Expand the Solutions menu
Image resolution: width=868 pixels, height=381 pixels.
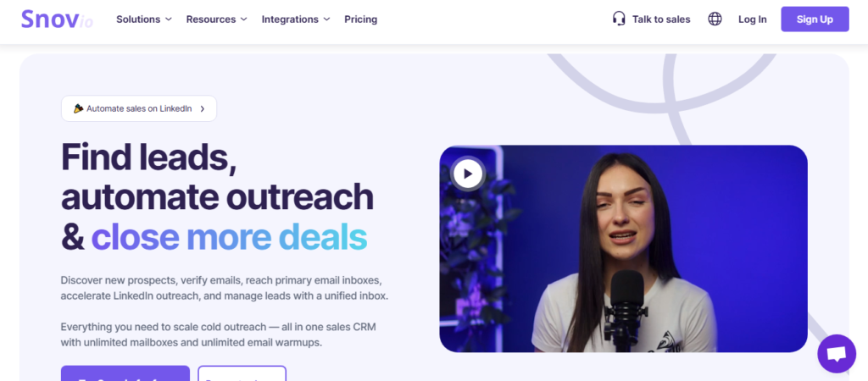[x=144, y=19]
